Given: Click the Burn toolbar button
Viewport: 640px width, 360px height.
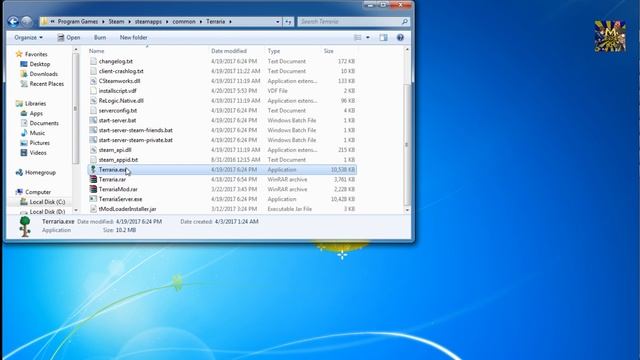Looking at the screenshot, I should coord(100,38).
